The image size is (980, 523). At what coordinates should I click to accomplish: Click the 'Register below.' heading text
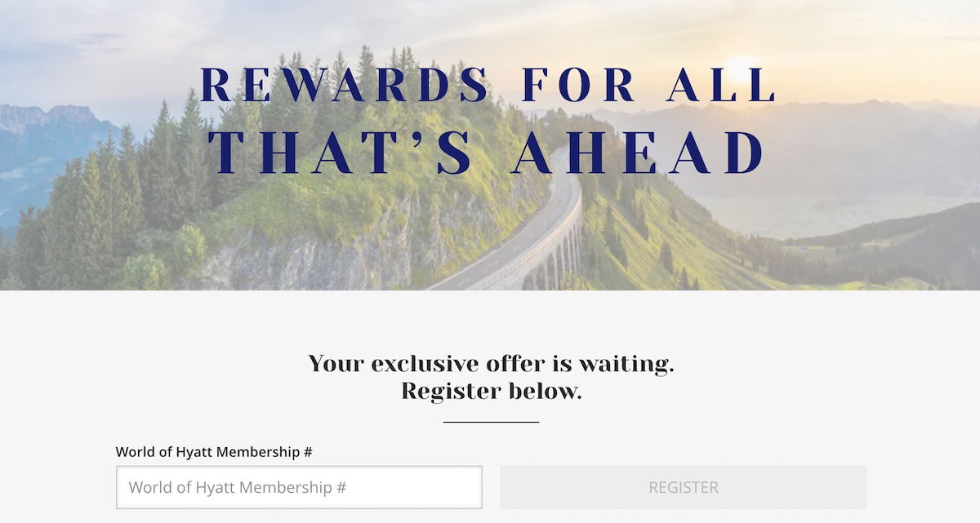click(x=491, y=391)
